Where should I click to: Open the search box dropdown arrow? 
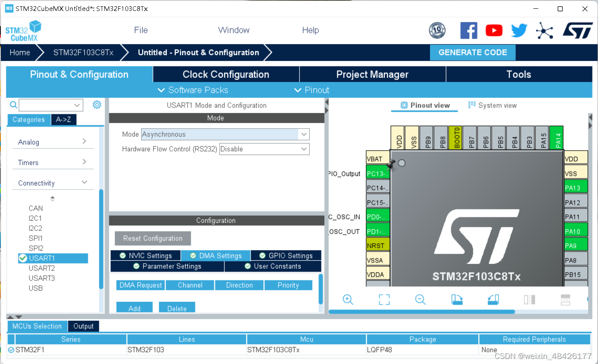pyautogui.click(x=77, y=105)
